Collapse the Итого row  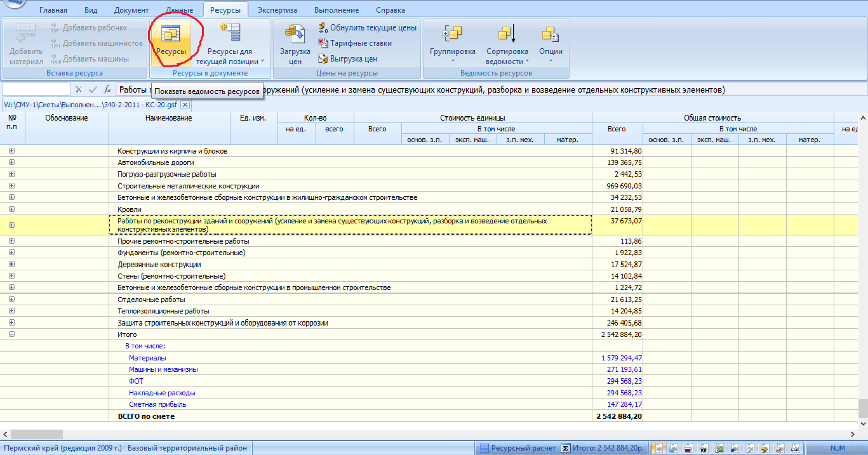tap(11, 334)
